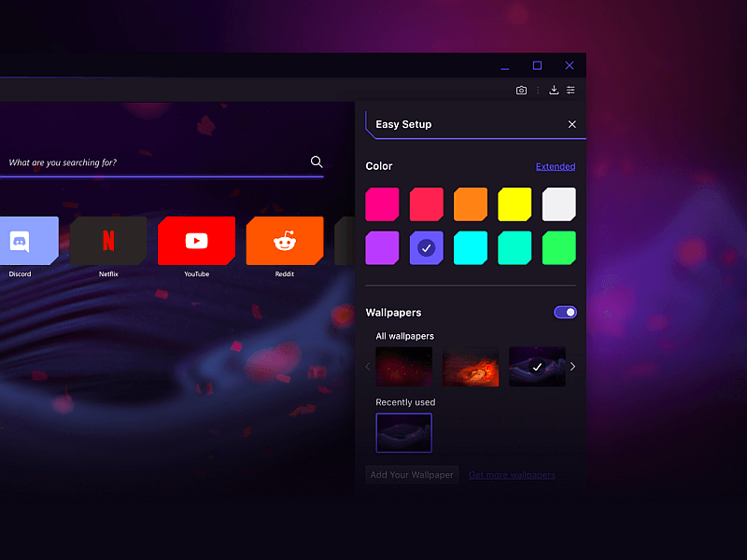Click the snapshot camera icon in toolbar
747x560 pixels.
[x=521, y=91]
